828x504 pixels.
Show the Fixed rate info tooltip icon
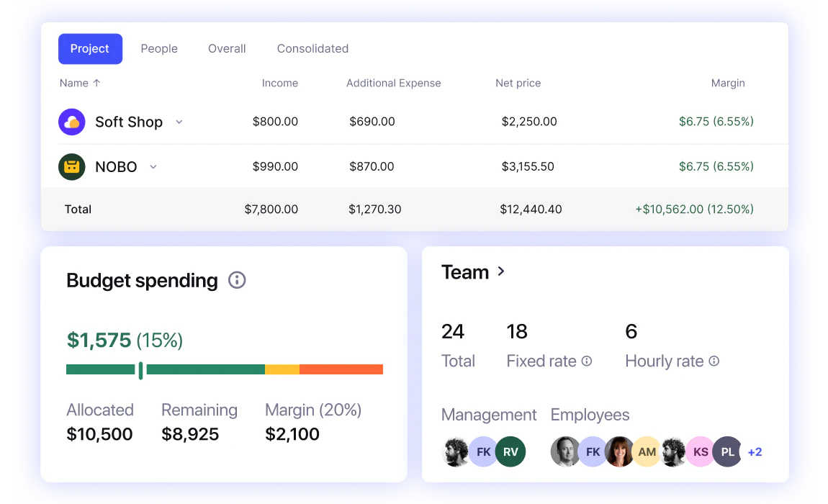[587, 361]
